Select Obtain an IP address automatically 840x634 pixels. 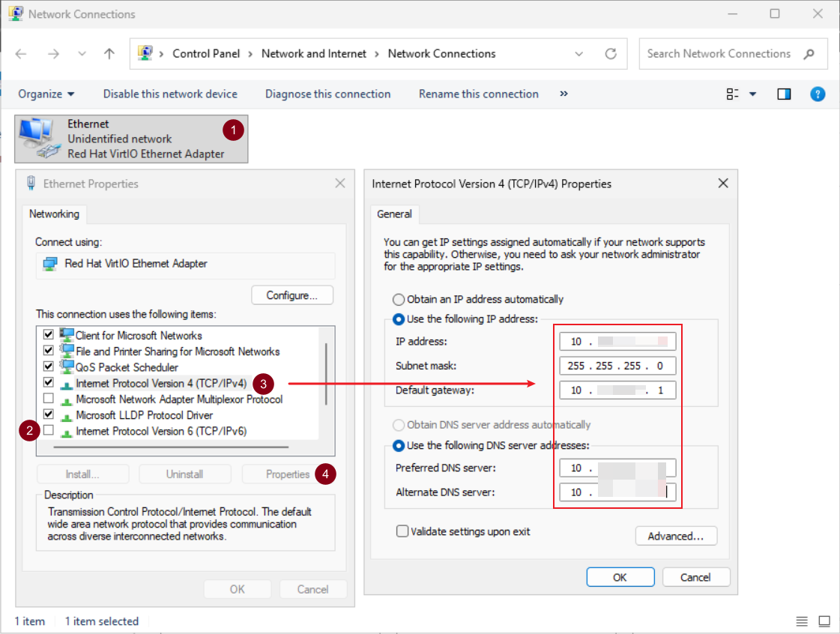click(399, 299)
